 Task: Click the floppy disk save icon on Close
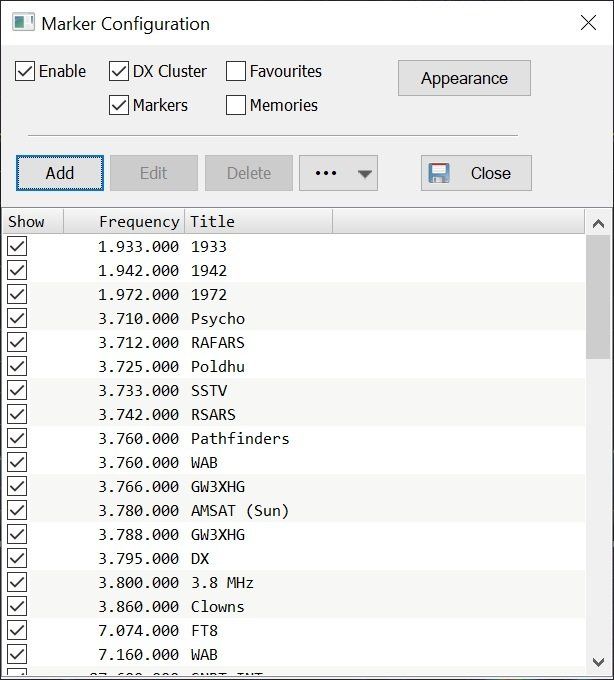coord(439,173)
